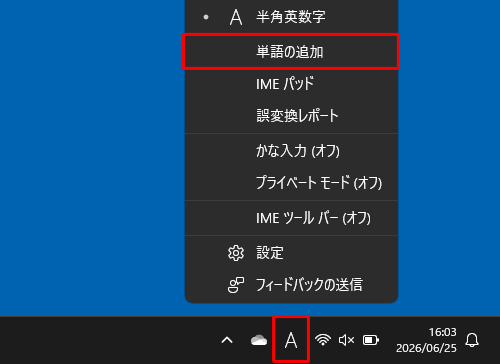Click フィードバックの送信 menu entry
This screenshot has height=364, width=500.
click(x=291, y=285)
